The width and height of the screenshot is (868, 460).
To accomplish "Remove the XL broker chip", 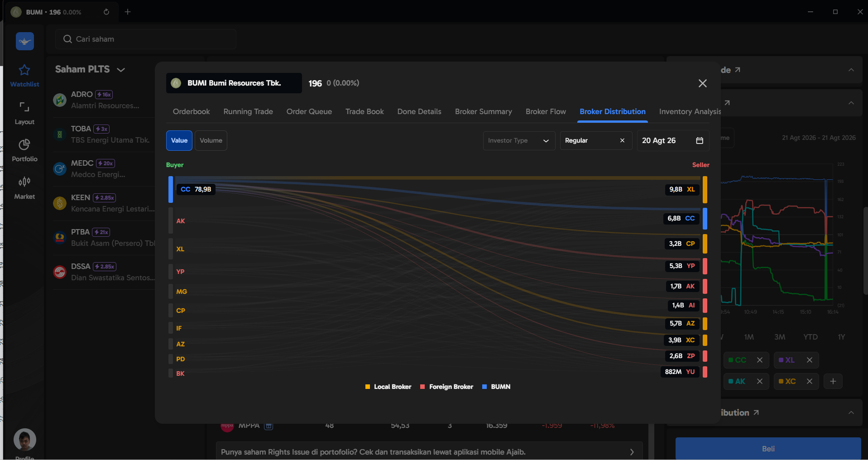I will [x=810, y=360].
